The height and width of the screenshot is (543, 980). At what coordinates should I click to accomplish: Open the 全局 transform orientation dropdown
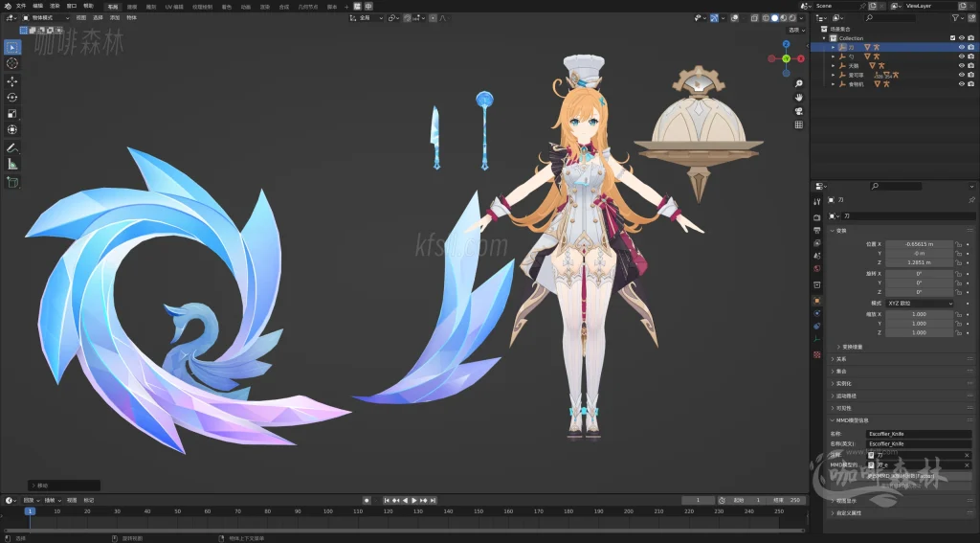point(367,18)
